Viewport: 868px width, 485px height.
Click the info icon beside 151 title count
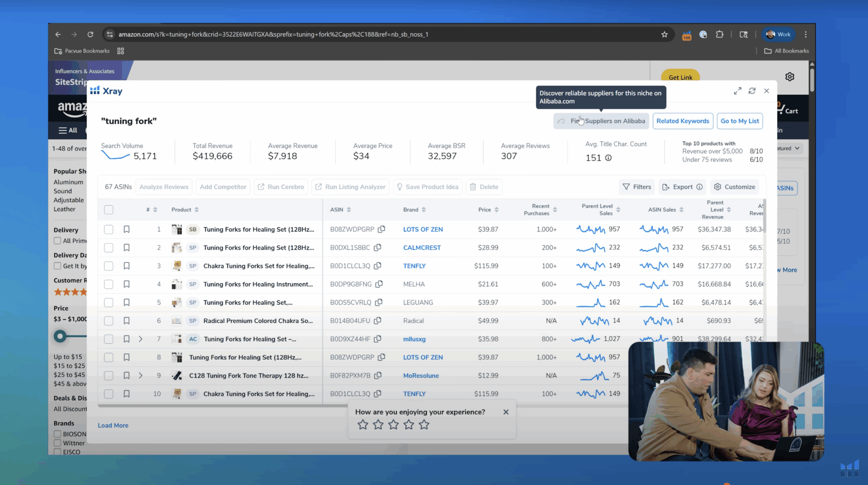click(x=608, y=158)
